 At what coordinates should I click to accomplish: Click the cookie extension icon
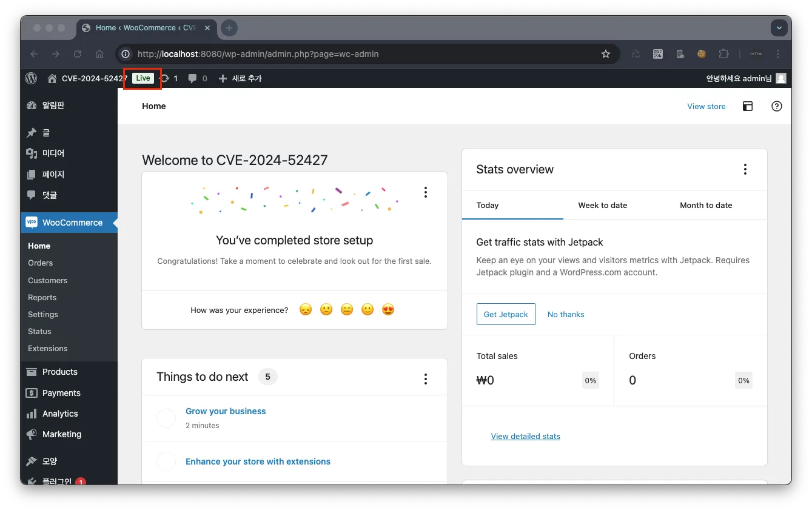click(702, 54)
